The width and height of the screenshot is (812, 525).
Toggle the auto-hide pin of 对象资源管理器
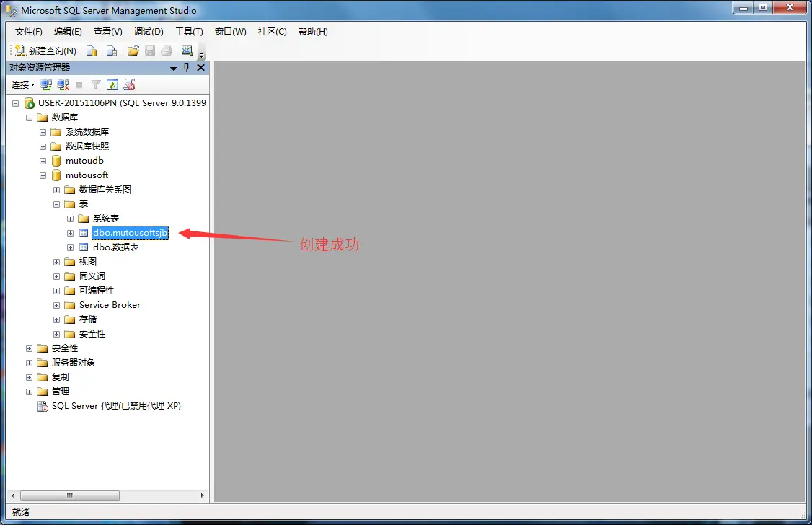tap(187, 68)
